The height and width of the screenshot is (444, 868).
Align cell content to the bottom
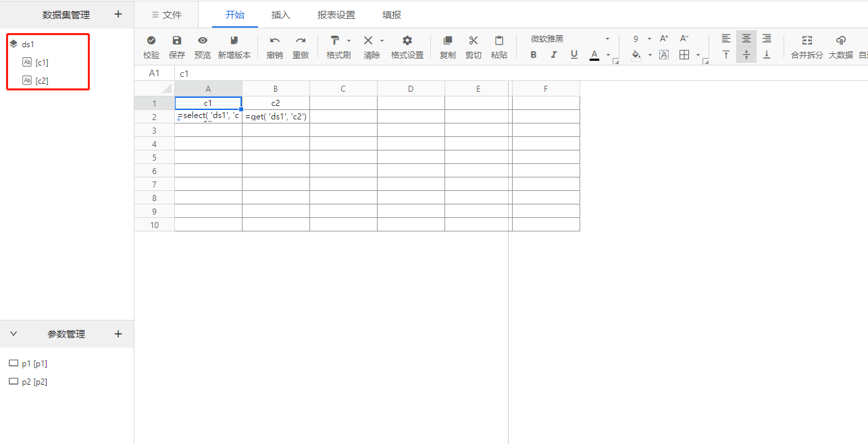pyautogui.click(x=767, y=55)
